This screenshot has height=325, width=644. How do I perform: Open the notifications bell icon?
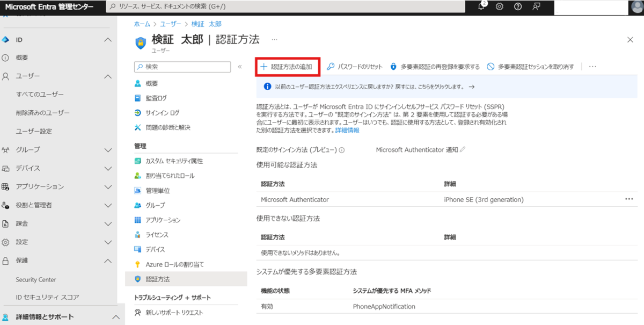[x=481, y=6]
